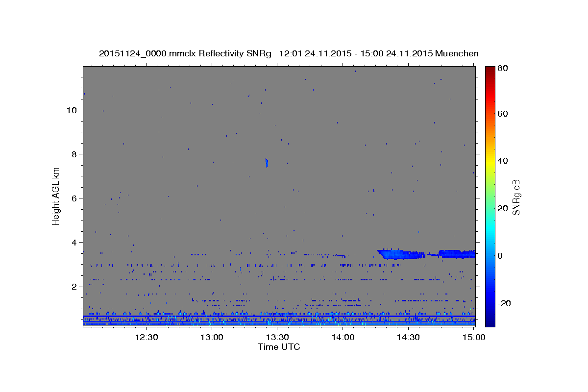
Task: Click the colorbar label 40
Action: click(503, 161)
